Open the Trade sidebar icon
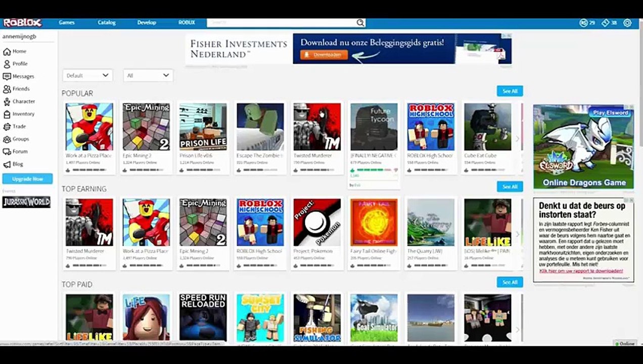Image resolution: width=643 pixels, height=364 pixels. coord(7,126)
